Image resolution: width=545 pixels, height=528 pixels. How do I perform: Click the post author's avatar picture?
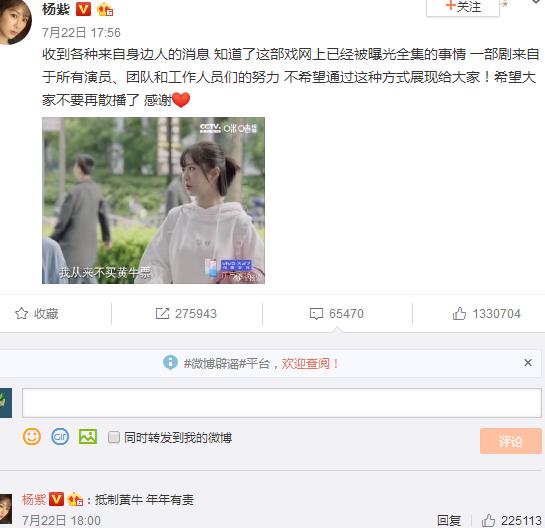point(15,21)
